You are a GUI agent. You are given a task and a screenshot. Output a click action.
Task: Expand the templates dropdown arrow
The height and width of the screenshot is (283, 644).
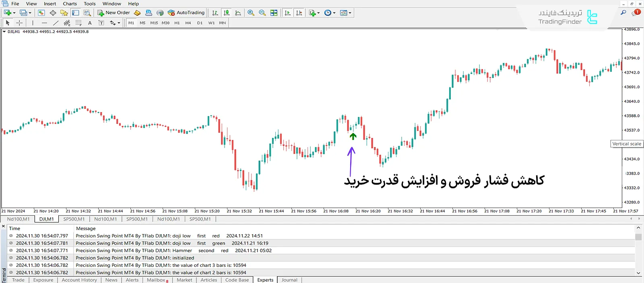coord(350,13)
